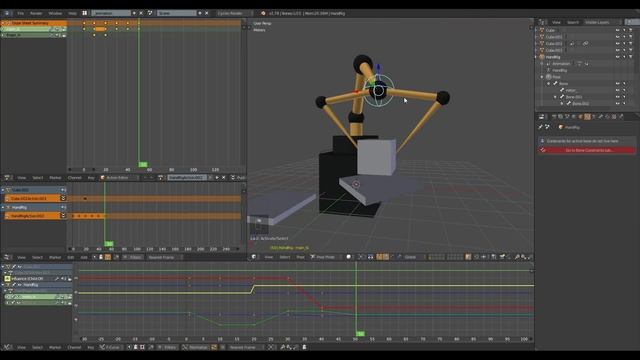Toggle visibility eye for Cube.001 in outliner
The height and width of the screenshot is (360, 640).
(x=618, y=37)
